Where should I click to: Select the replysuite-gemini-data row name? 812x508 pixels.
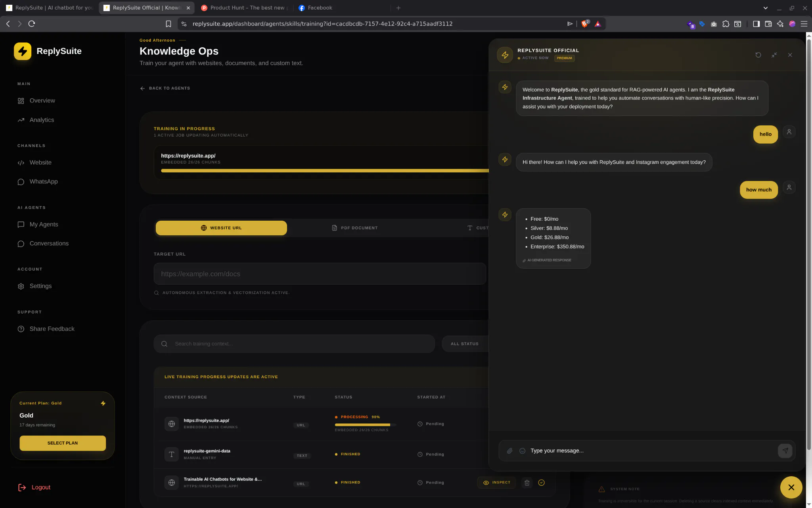tap(207, 451)
